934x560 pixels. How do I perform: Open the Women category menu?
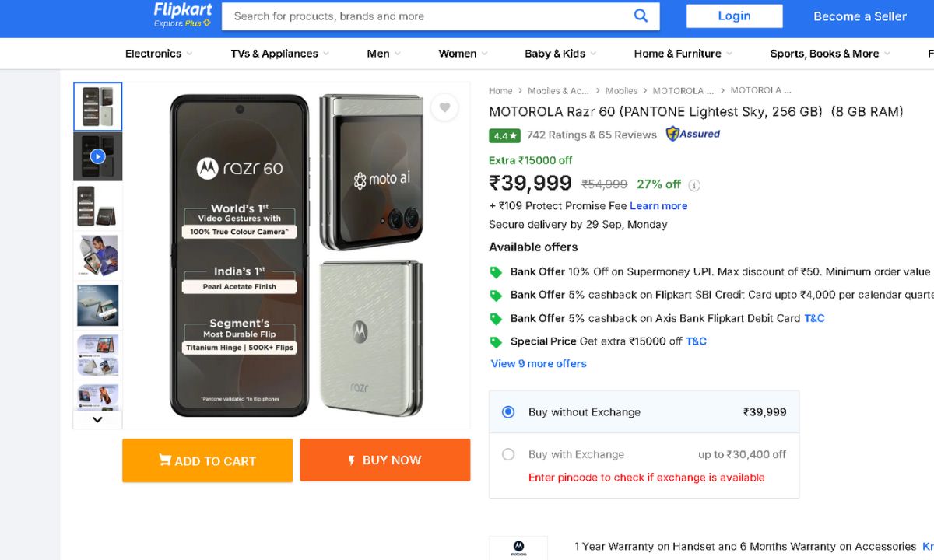point(463,54)
